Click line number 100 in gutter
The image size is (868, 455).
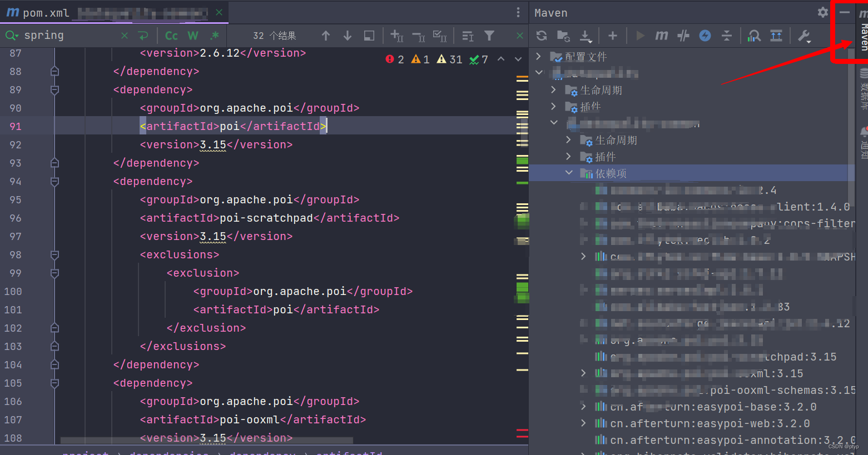click(x=13, y=292)
